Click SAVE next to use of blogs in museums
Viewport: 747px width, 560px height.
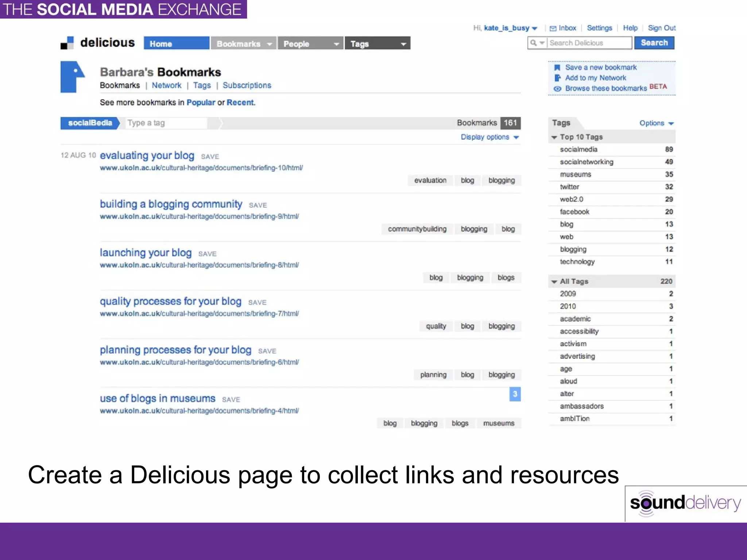231,400
